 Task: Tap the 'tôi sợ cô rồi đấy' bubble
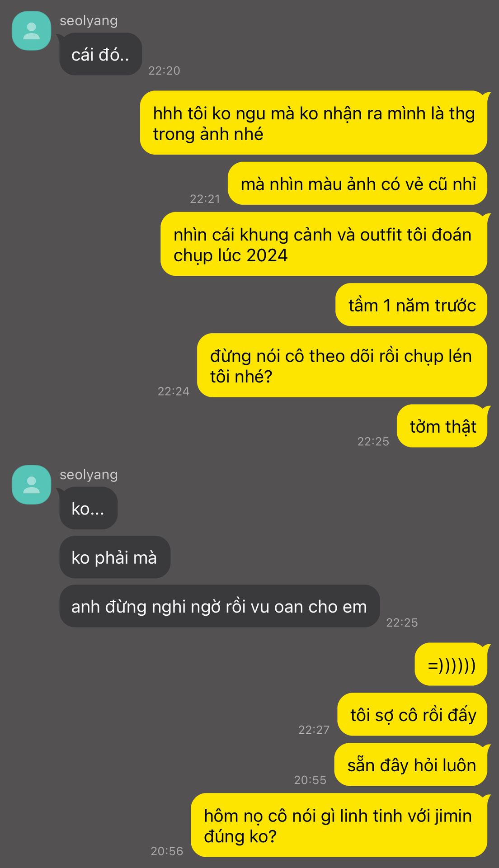(412, 714)
